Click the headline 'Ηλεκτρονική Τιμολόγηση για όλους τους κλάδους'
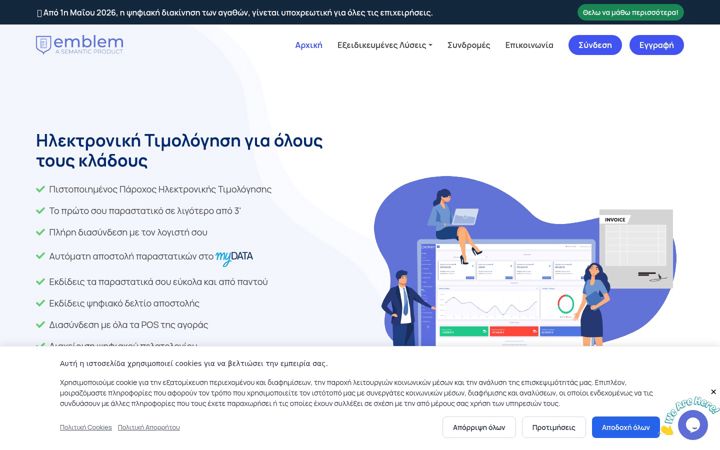This screenshot has height=450, width=720. click(x=179, y=150)
